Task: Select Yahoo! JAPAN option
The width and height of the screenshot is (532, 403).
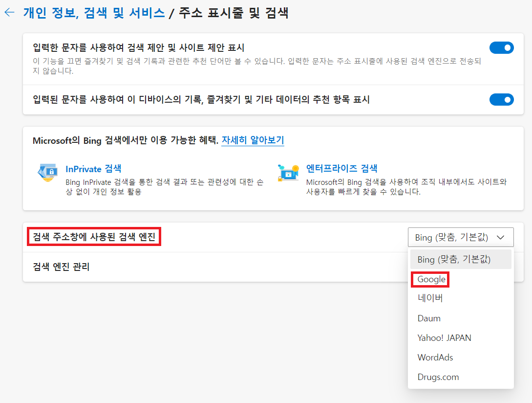Action: coord(460,338)
